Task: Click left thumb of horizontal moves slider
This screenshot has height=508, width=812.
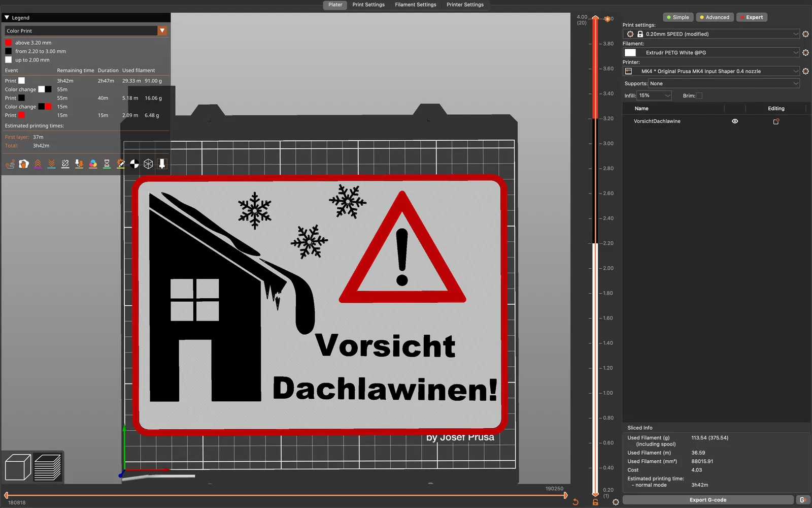Action: point(6,495)
